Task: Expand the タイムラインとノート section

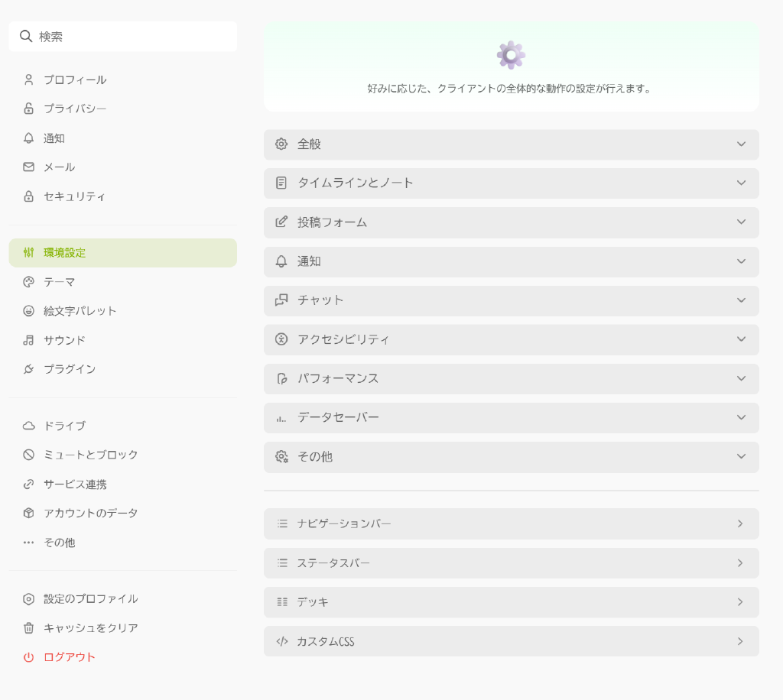Action: (511, 183)
